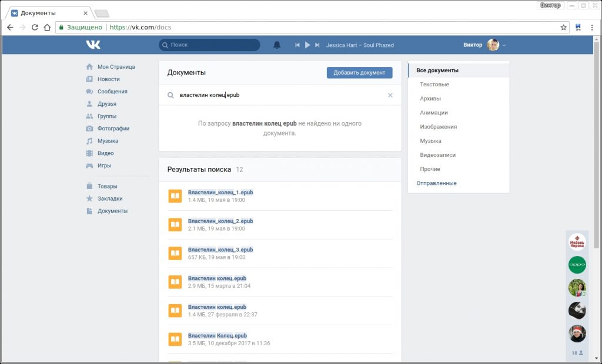The width and height of the screenshot is (602, 364).
Task: Click the VK logo in header
Action: point(93,45)
